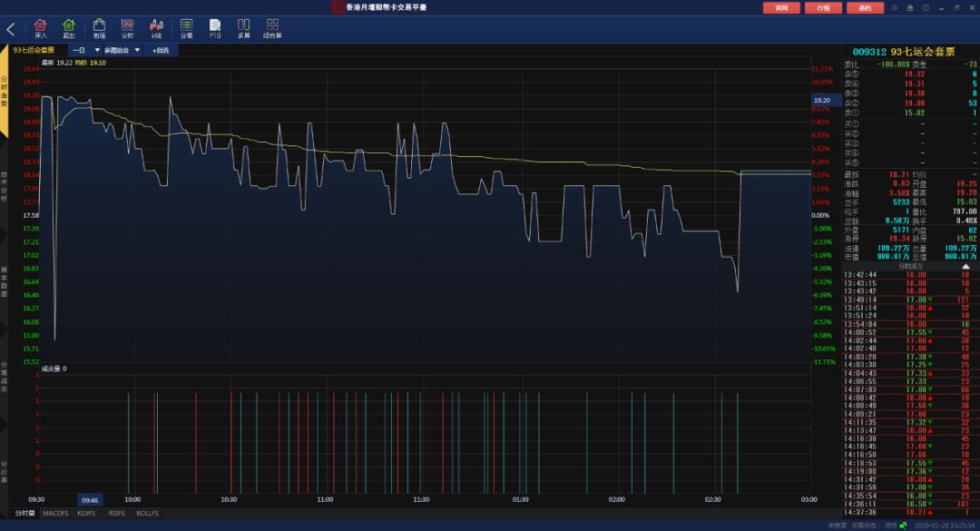980x531 pixels.
Task: Click the red platform logo in title bar
Action: 338,7
